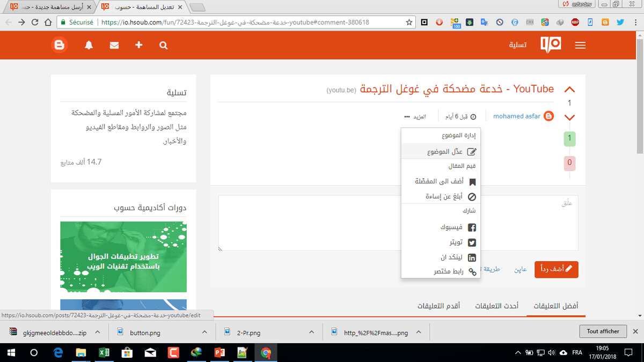Open the asfardev Chrome profile button

tap(577, 4)
